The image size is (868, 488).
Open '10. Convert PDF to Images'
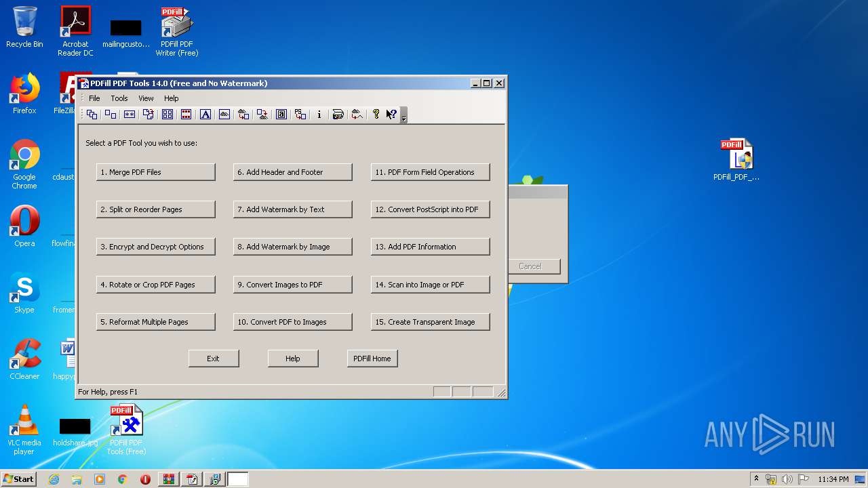(293, 322)
